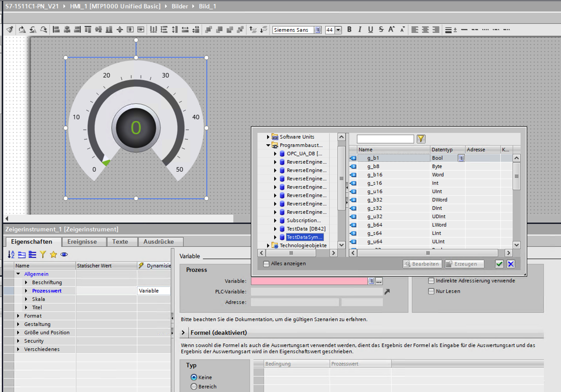This screenshot has width=561, height=392.
Task: Confirm tag selection with green checkmark
Action: click(x=499, y=264)
